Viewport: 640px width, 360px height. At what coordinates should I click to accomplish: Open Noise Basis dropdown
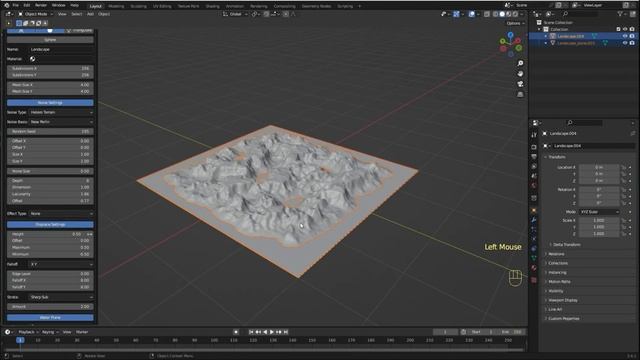(x=61, y=122)
